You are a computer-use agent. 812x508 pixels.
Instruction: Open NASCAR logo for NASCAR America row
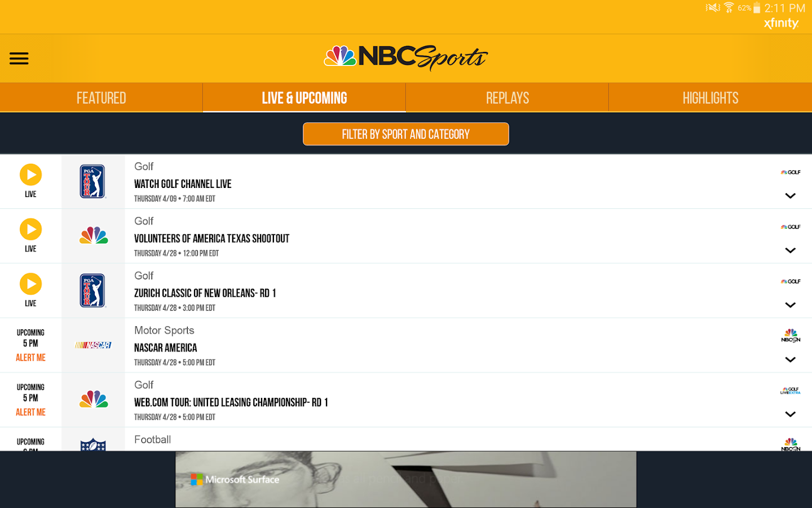[x=93, y=345]
